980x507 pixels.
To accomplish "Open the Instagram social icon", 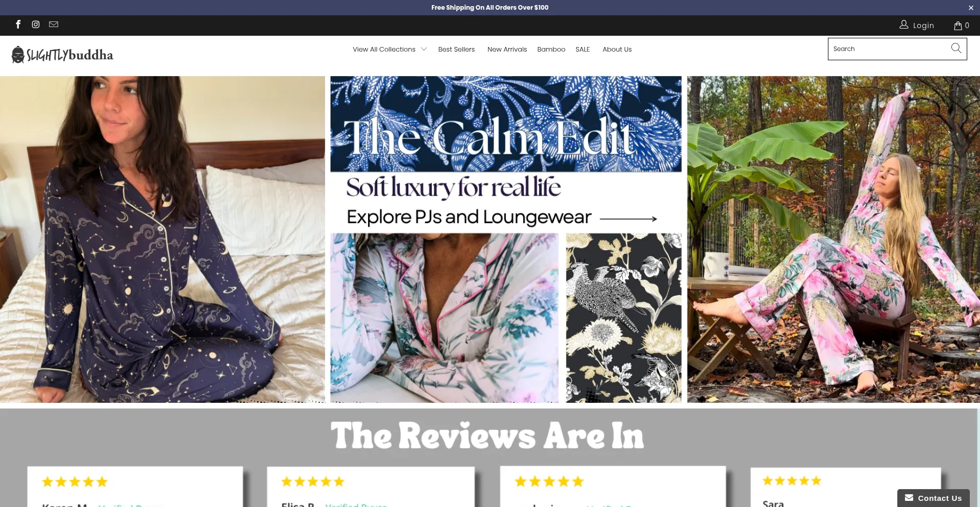I will pyautogui.click(x=36, y=25).
